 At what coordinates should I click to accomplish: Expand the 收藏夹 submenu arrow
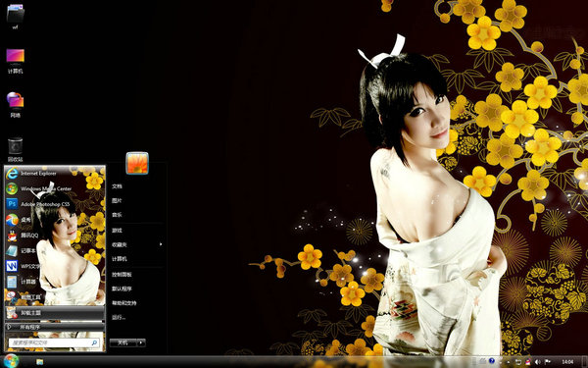tap(161, 244)
